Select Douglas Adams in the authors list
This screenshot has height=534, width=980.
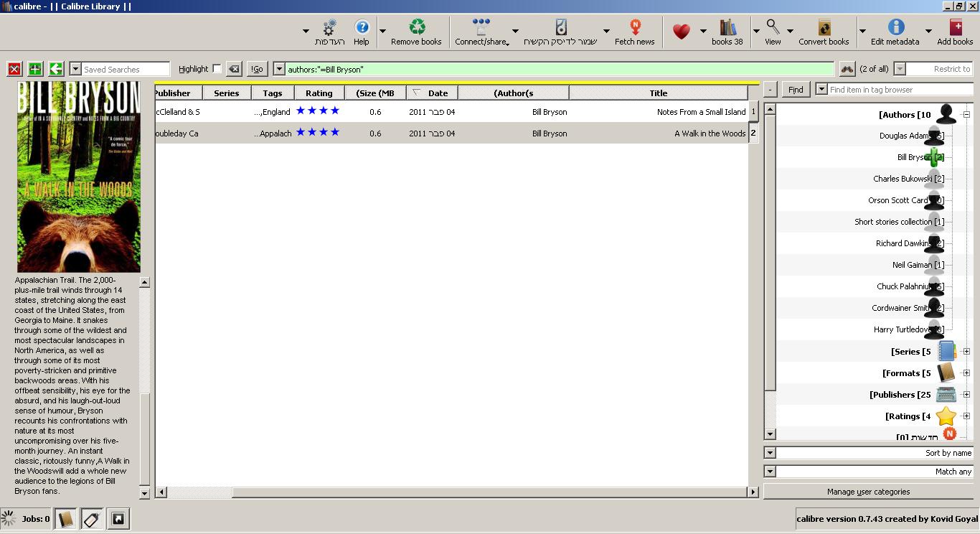point(911,136)
